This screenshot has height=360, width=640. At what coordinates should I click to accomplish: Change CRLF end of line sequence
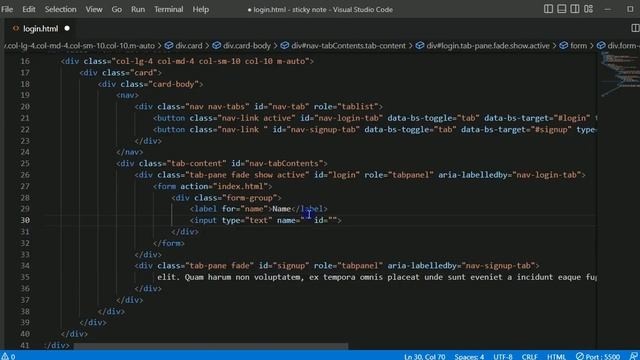(529, 356)
